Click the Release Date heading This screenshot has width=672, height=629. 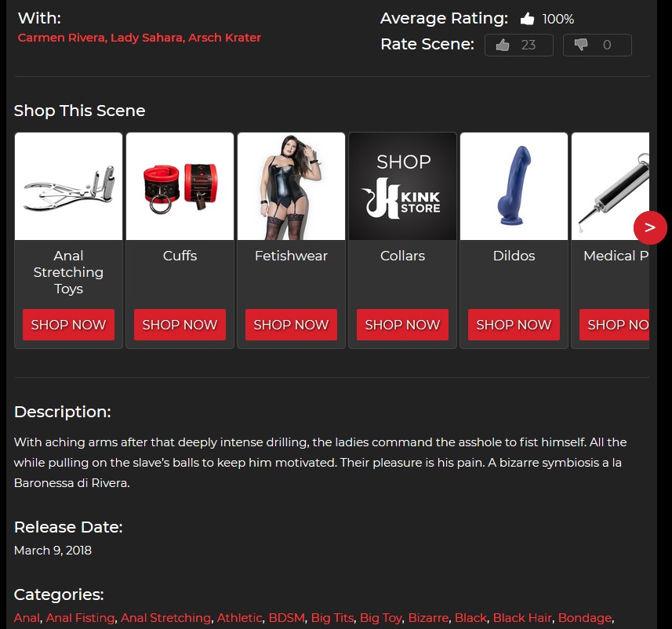pyautogui.click(x=68, y=527)
